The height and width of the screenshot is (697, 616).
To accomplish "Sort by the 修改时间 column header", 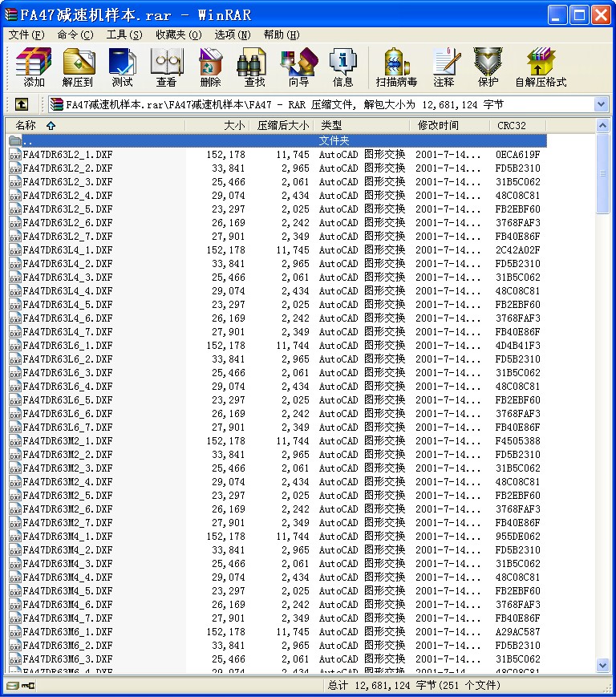I will point(450,125).
